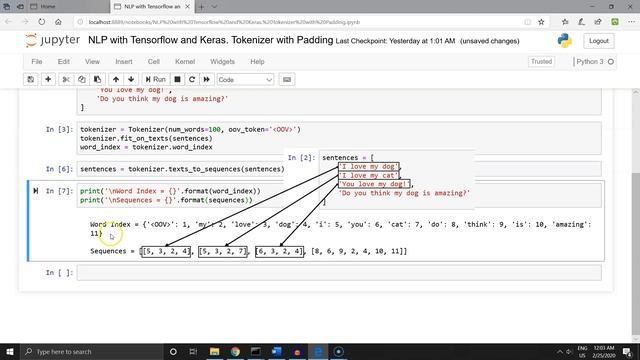Screen dimensions: 640x360
Task: Copy the selected cell
Action: point(82,80)
